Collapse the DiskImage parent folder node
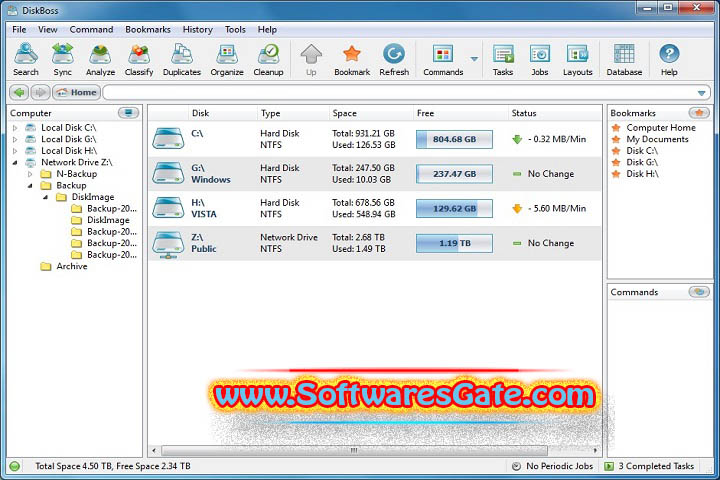The width and height of the screenshot is (720, 480). pos(45,197)
